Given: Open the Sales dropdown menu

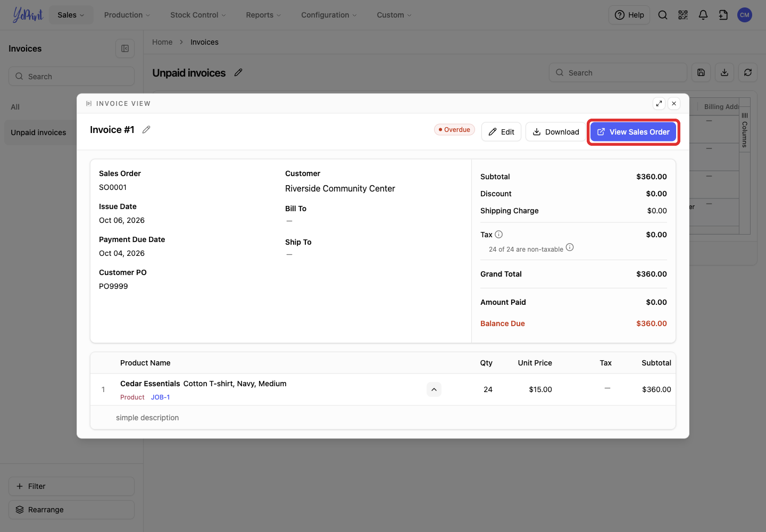Looking at the screenshot, I should coord(71,15).
